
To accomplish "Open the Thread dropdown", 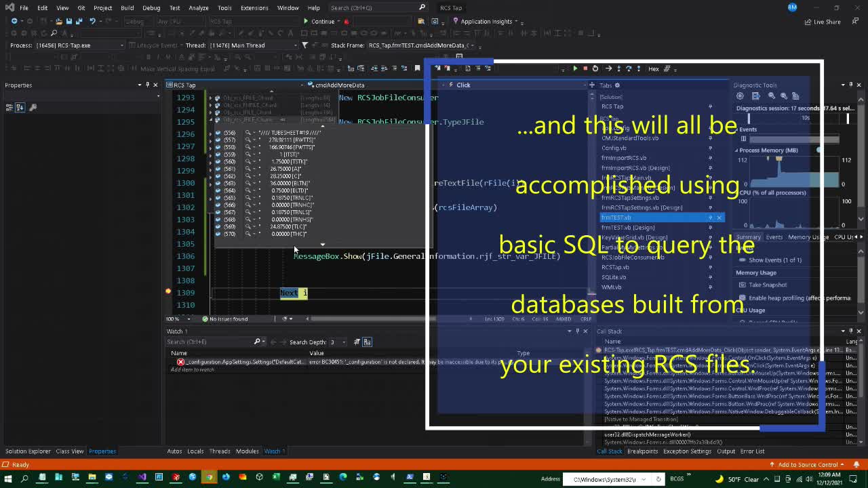I will [x=252, y=45].
